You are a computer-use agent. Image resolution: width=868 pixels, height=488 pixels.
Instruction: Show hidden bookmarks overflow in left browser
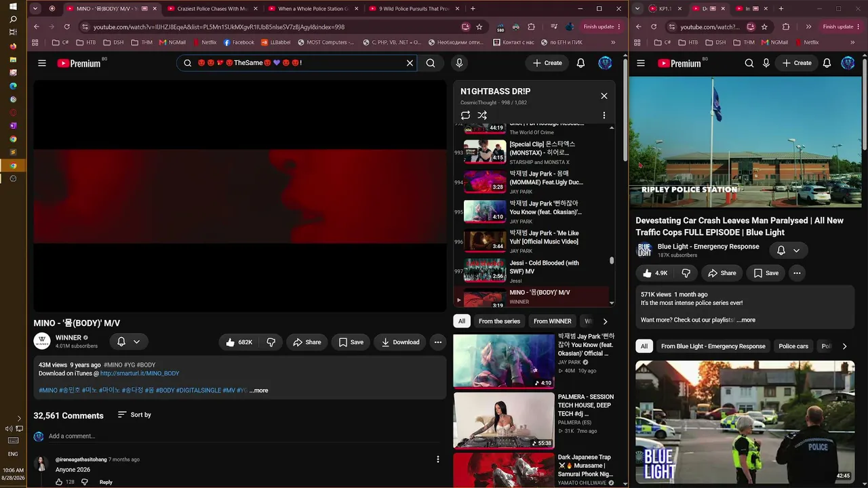[613, 42]
